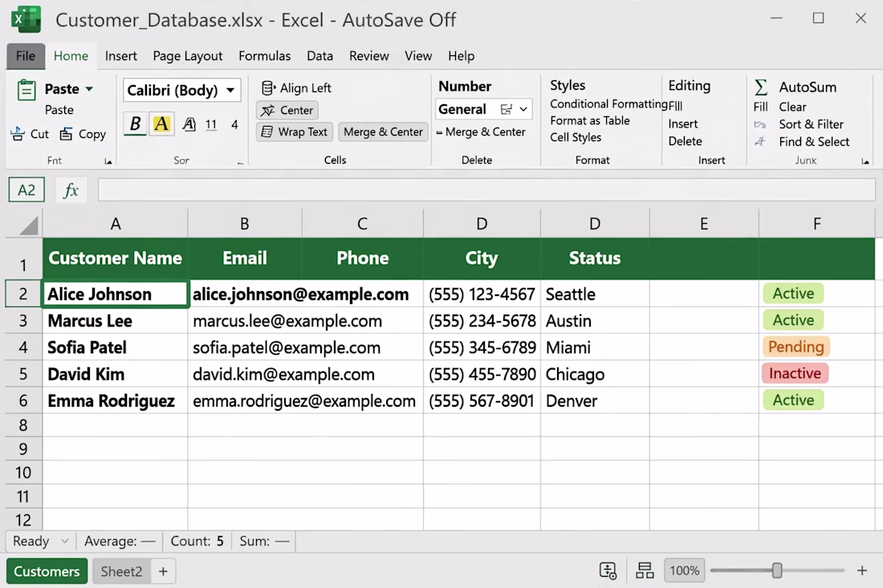The image size is (883, 588).
Task: Click the Paste clipboard icon
Action: click(26, 90)
